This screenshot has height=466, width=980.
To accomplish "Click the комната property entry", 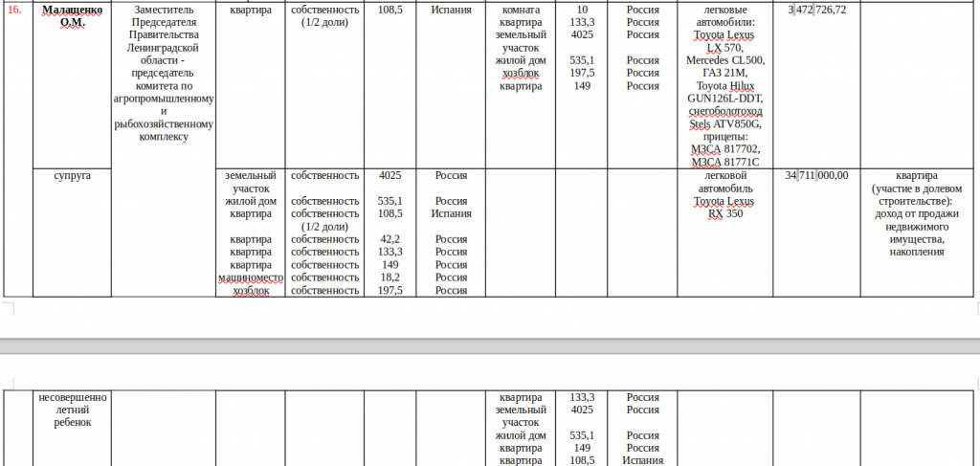I will point(521,10).
